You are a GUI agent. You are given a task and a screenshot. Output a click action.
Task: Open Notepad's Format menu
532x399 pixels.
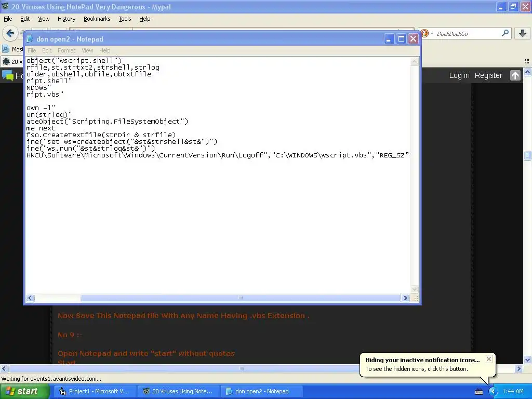[66, 50]
